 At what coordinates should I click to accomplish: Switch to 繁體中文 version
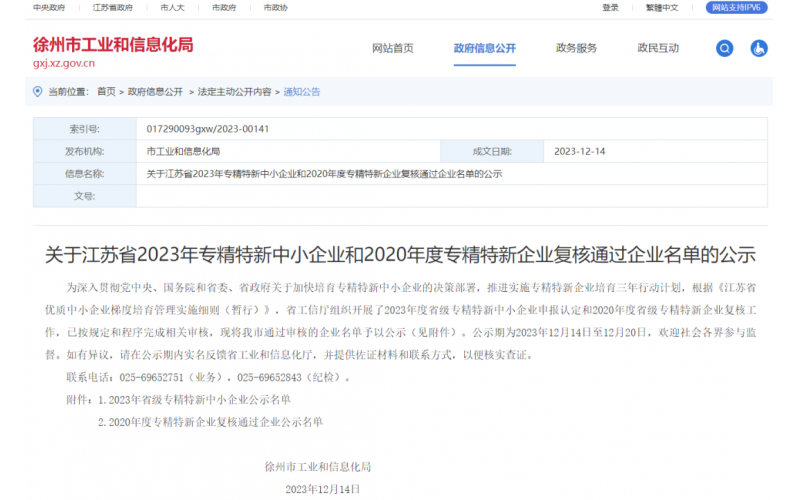[662, 8]
